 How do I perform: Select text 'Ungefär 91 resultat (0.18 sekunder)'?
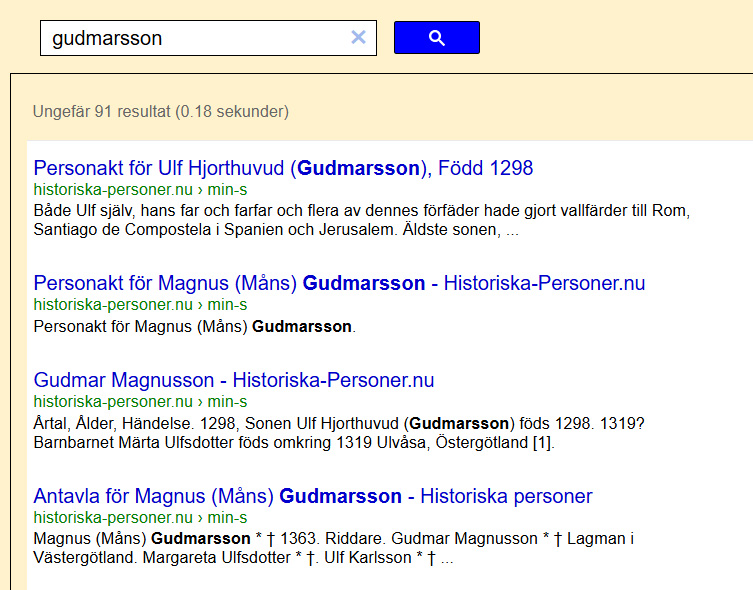pyautogui.click(x=161, y=111)
